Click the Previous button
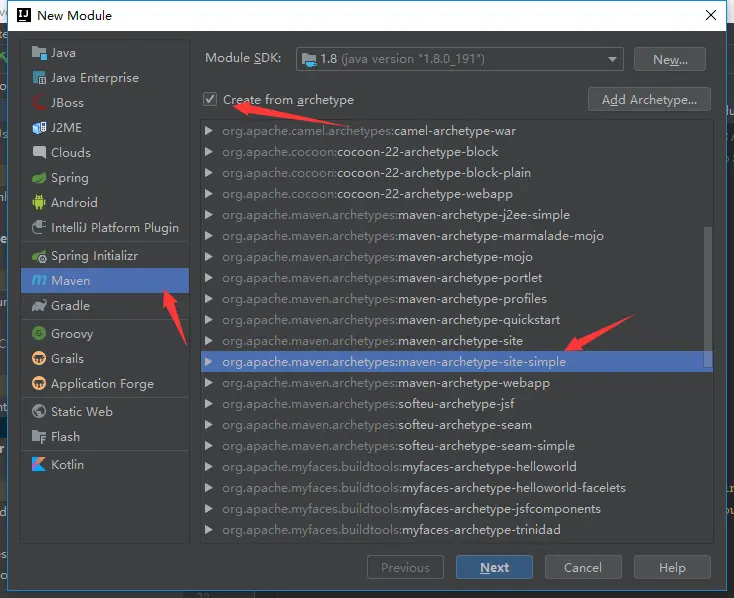The width and height of the screenshot is (734, 598). click(x=405, y=567)
